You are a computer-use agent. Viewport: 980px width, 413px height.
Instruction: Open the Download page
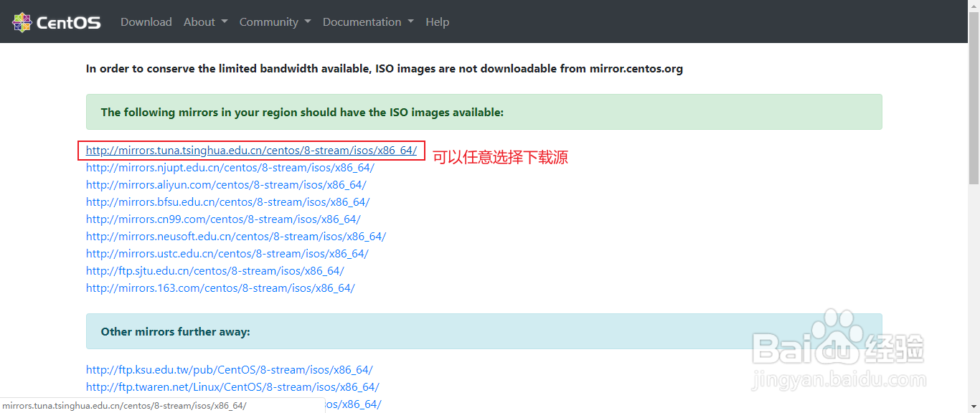(146, 22)
